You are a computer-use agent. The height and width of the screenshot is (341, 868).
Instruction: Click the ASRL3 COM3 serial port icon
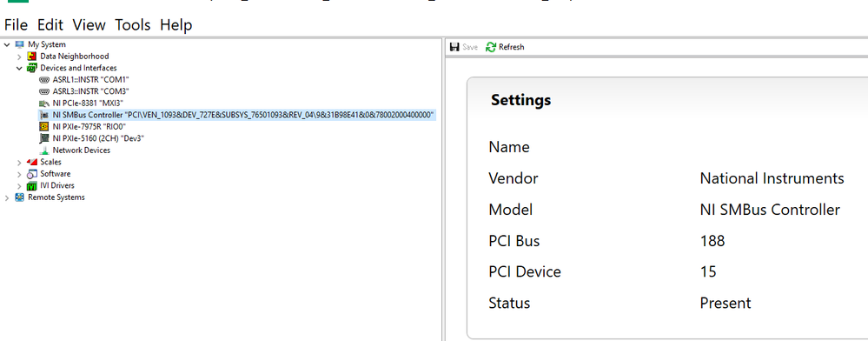44,91
